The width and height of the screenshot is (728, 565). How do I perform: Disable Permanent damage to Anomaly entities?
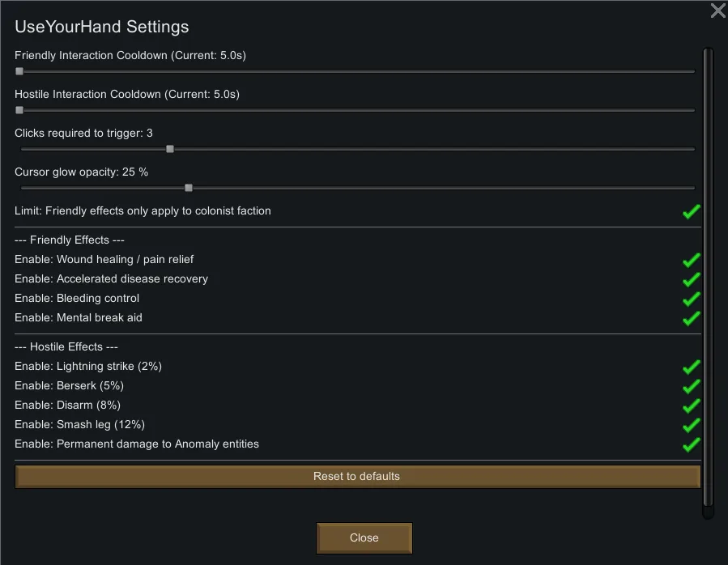(x=691, y=444)
